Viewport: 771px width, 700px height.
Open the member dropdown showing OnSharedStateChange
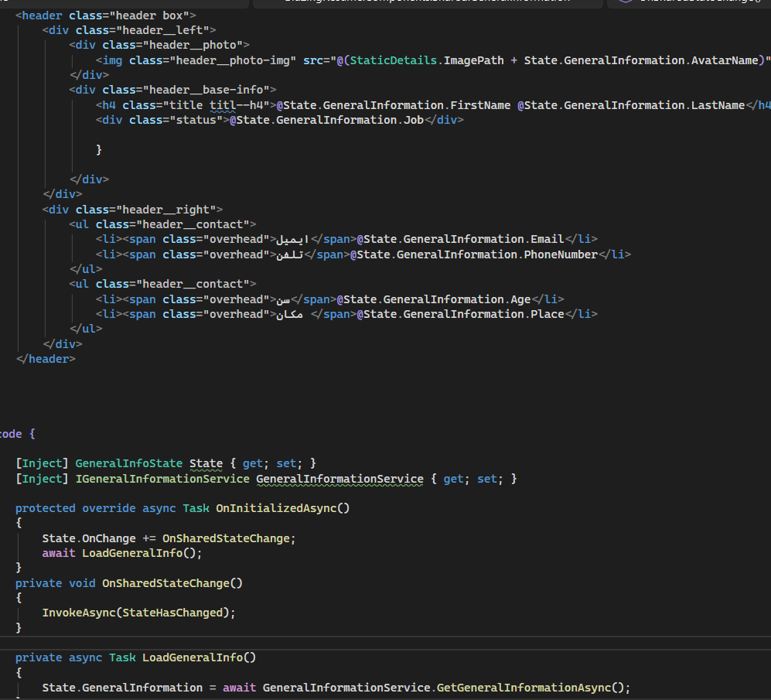click(x=696, y=2)
